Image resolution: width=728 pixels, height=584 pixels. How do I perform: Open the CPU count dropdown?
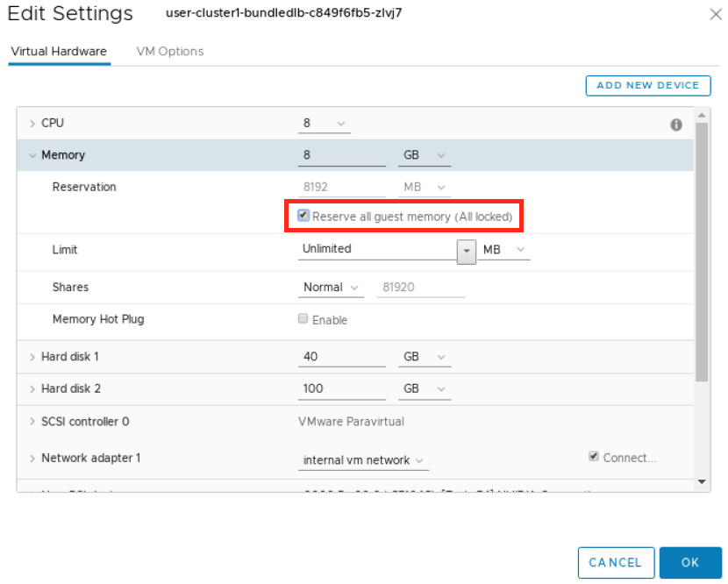click(x=324, y=124)
